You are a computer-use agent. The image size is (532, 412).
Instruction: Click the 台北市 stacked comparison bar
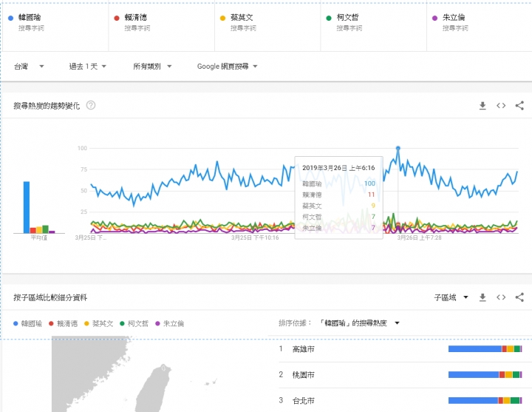[x=485, y=400]
